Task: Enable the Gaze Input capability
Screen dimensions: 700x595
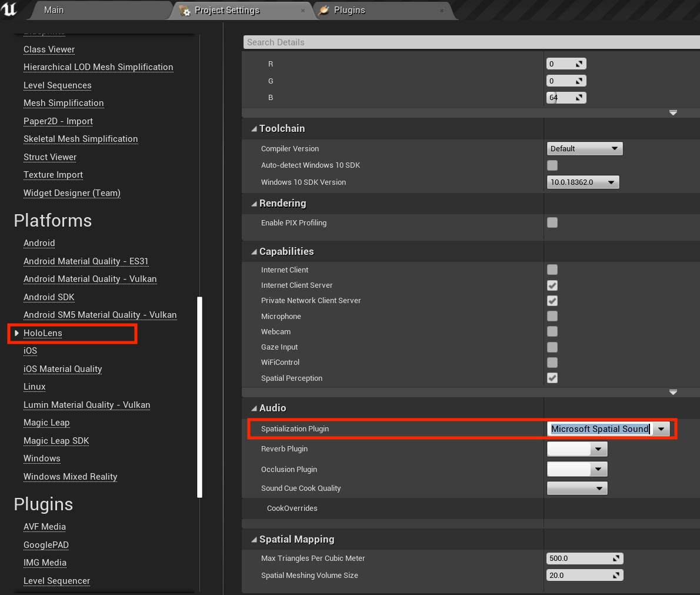Action: tap(552, 347)
